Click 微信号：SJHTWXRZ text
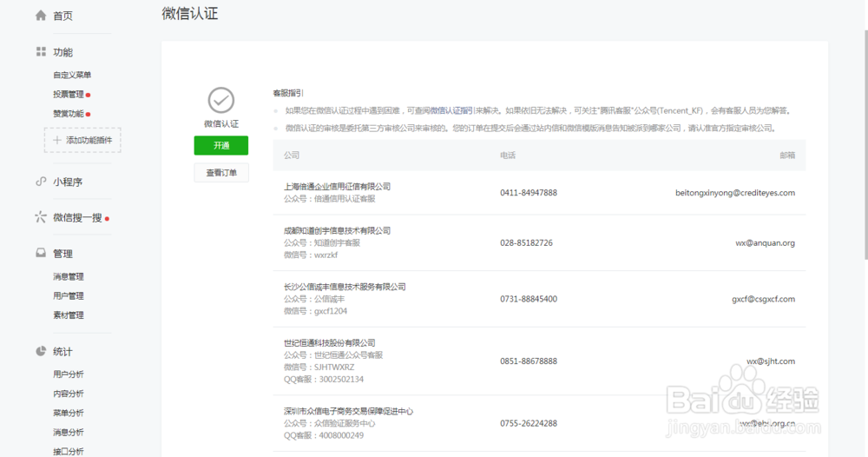 click(x=319, y=368)
